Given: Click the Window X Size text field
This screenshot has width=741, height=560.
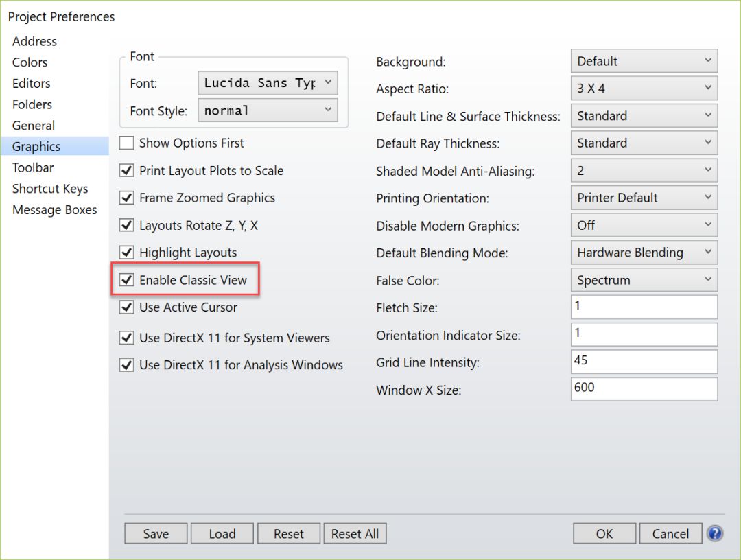Looking at the screenshot, I should (x=644, y=389).
